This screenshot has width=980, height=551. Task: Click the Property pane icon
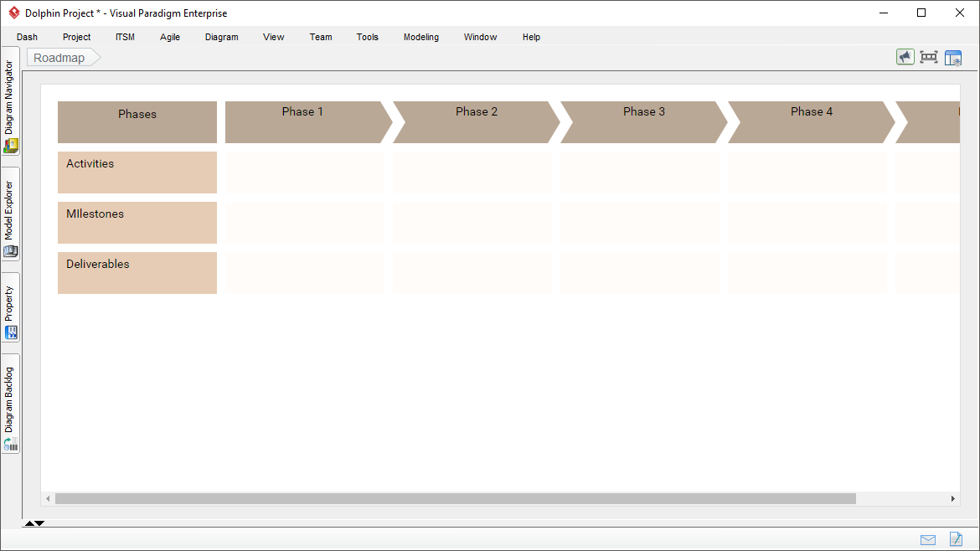pyautogui.click(x=11, y=332)
